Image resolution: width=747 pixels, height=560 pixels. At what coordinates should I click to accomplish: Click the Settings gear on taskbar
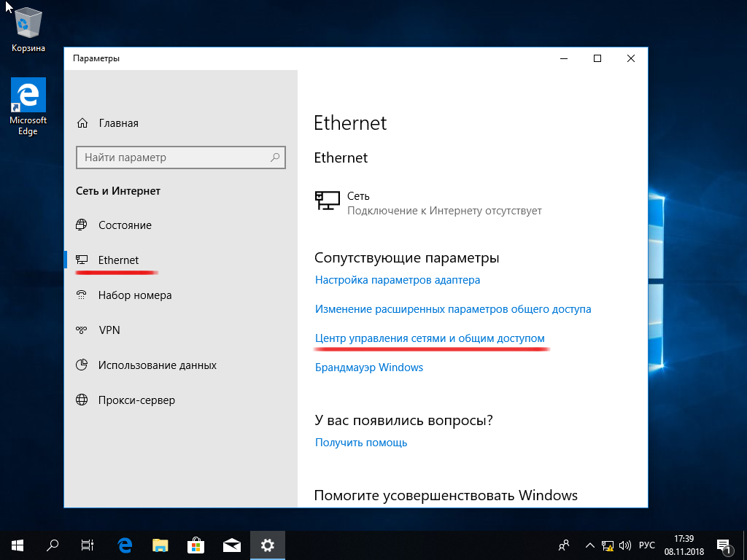[267, 545]
